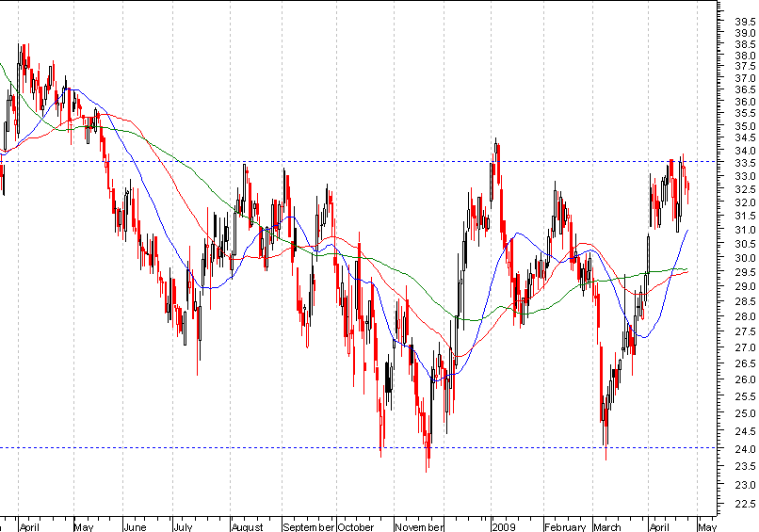
Task: Click the 35.0 price axis label
Action: point(745,126)
